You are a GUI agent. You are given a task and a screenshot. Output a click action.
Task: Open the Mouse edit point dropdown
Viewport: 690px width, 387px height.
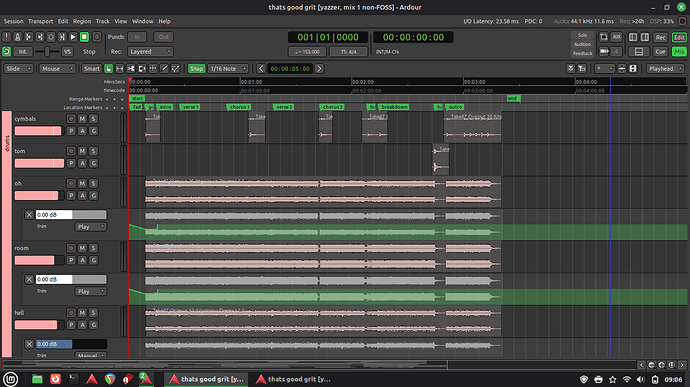point(57,69)
